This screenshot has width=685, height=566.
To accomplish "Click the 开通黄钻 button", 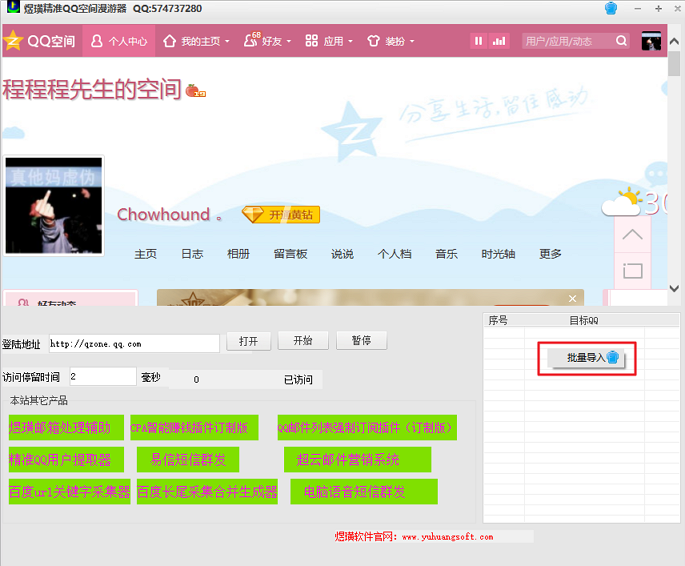I will (x=281, y=214).
